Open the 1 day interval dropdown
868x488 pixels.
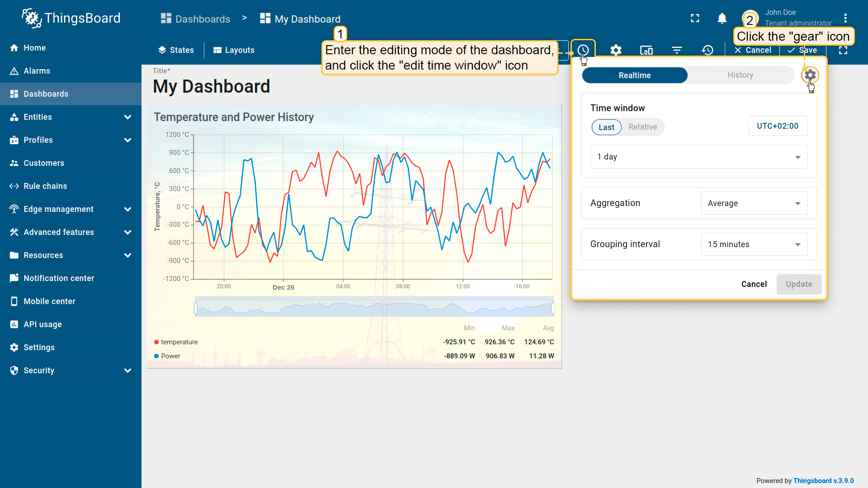698,157
